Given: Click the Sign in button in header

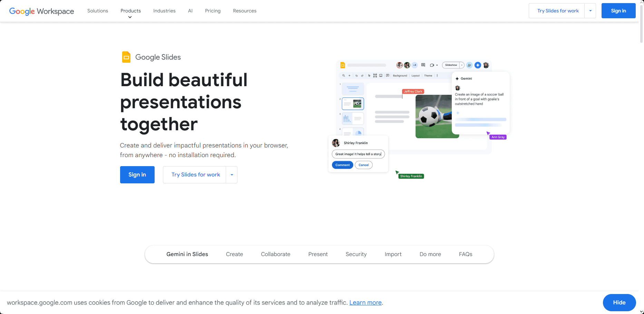Looking at the screenshot, I should click(x=618, y=11).
